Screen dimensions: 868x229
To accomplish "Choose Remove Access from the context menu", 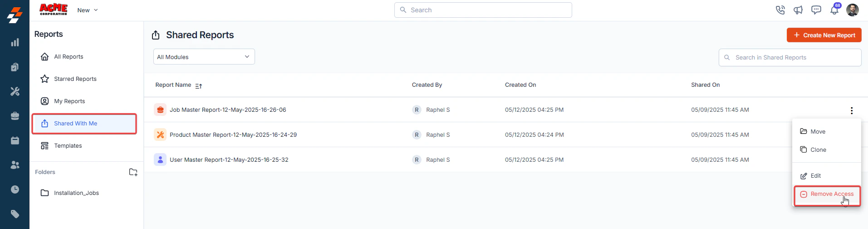I will point(827,194).
